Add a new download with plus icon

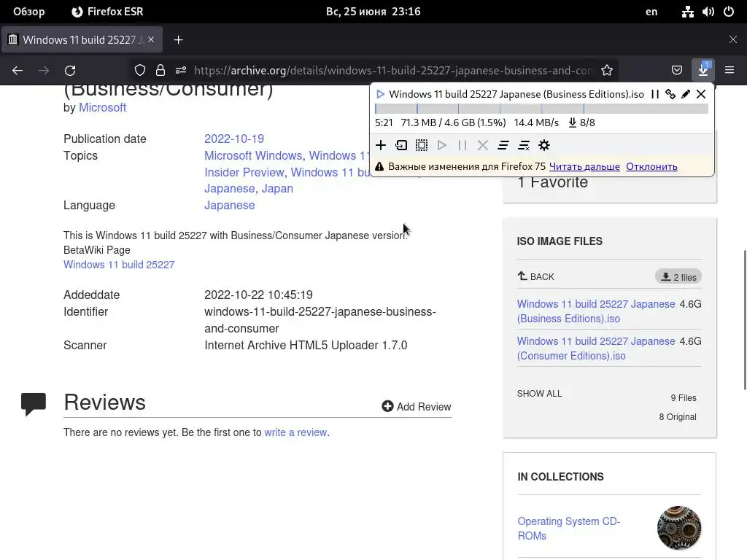[381, 145]
